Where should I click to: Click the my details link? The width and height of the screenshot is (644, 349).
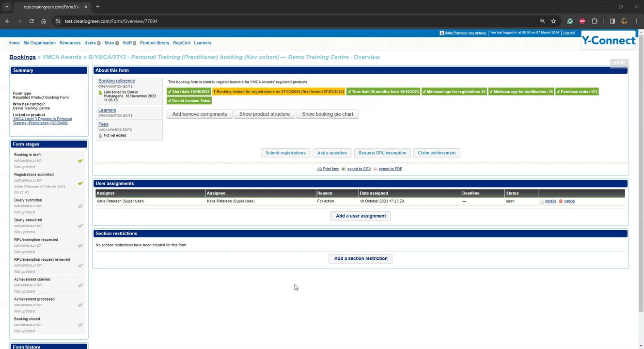click(x=477, y=33)
